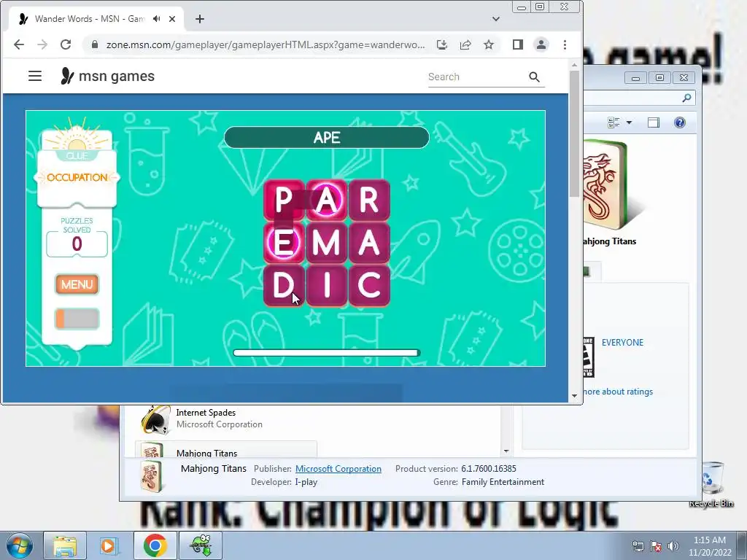The height and width of the screenshot is (560, 747).
Task: Open the Chrome profile avatar
Action: point(541,44)
